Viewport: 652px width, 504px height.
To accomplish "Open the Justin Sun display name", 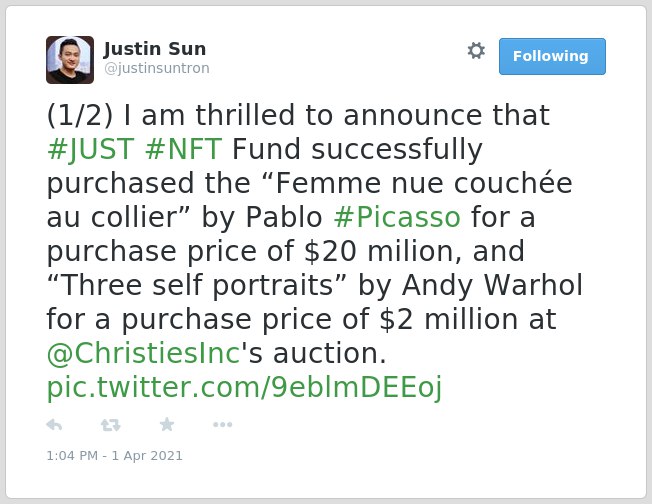I will tap(155, 49).
